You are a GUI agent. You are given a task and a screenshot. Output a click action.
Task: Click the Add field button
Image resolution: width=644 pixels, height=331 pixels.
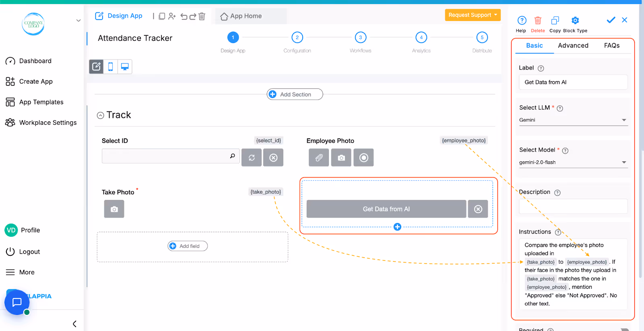point(188,246)
